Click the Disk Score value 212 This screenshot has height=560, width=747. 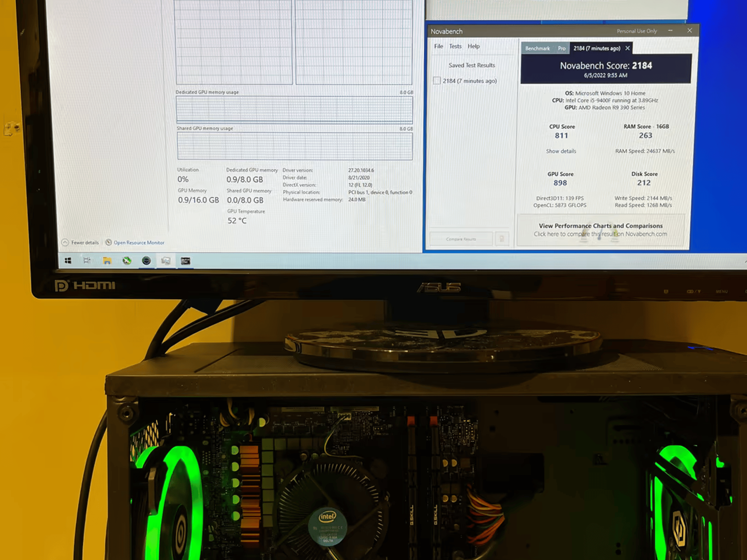(x=644, y=183)
